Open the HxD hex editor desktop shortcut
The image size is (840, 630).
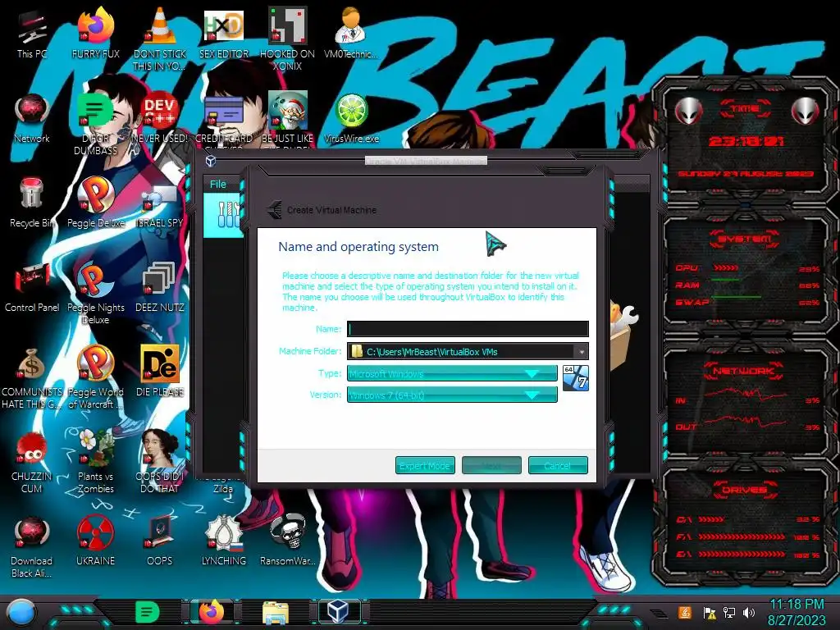coord(224,34)
